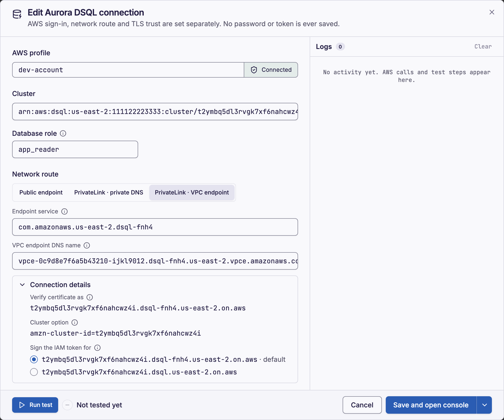Close the Edit Aurora DSQL connection dialog
Viewport: 504px width, 420px height.
pos(492,12)
